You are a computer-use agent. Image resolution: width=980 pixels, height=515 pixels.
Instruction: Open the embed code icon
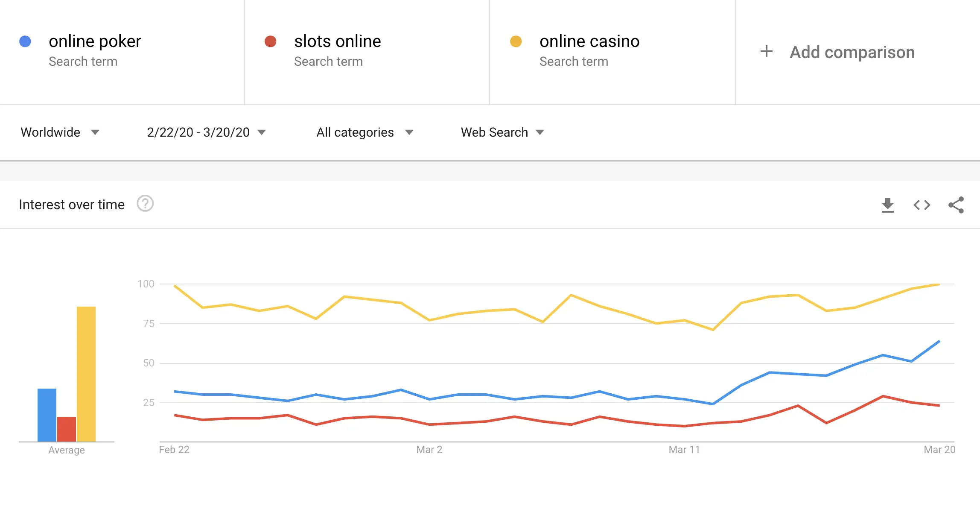click(922, 205)
